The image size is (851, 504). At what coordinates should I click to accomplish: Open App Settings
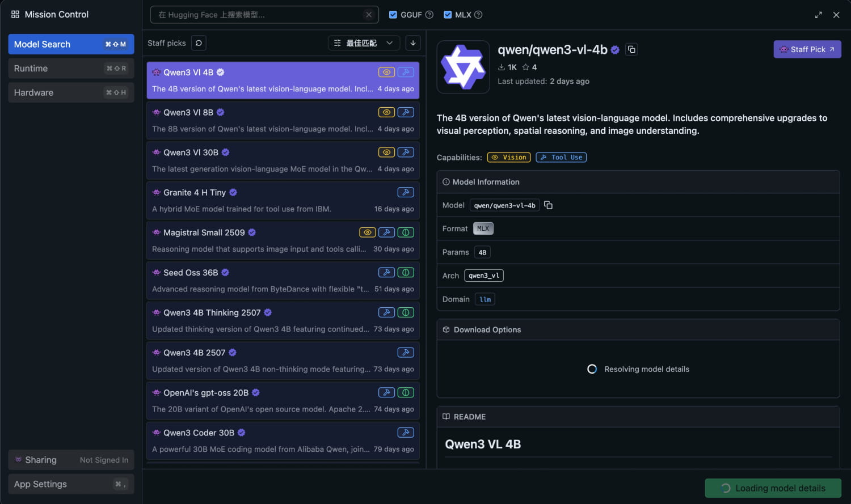(71, 484)
